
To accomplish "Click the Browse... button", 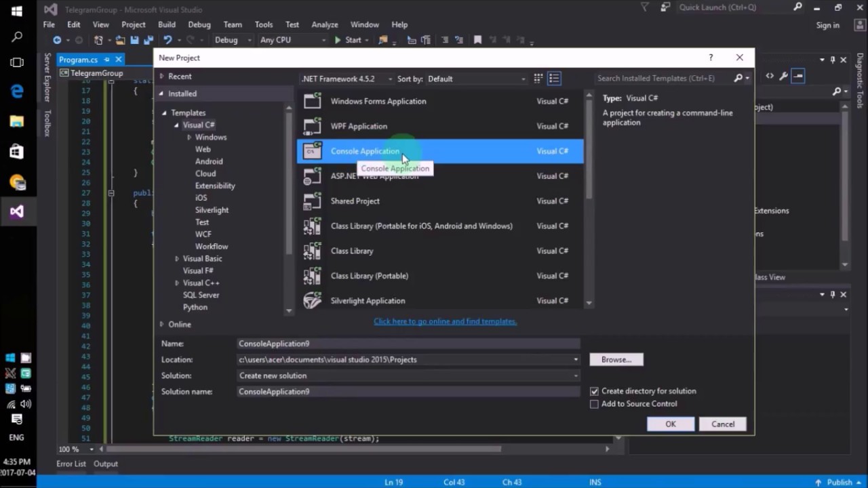I will click(x=616, y=360).
